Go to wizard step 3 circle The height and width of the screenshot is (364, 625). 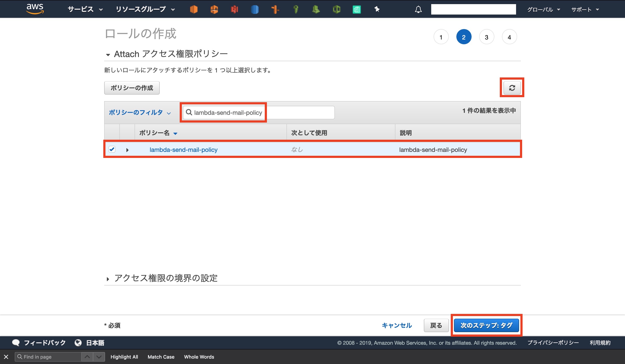pyautogui.click(x=486, y=37)
